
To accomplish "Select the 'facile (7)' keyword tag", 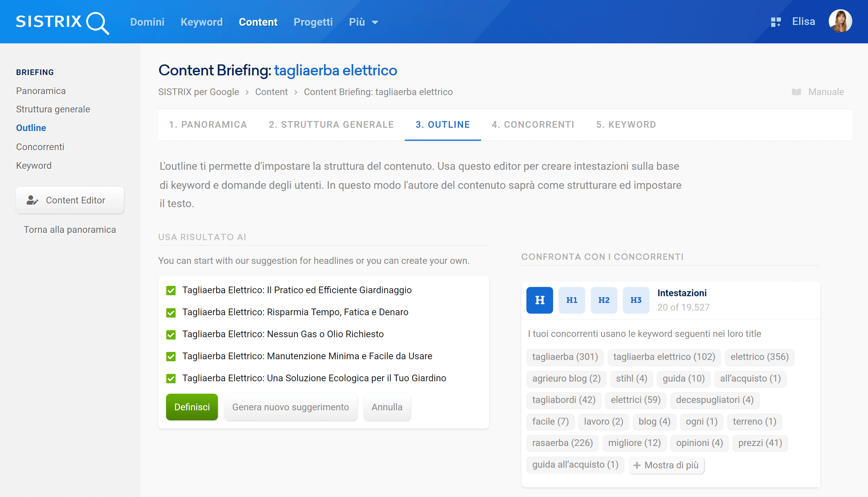I will [x=550, y=422].
